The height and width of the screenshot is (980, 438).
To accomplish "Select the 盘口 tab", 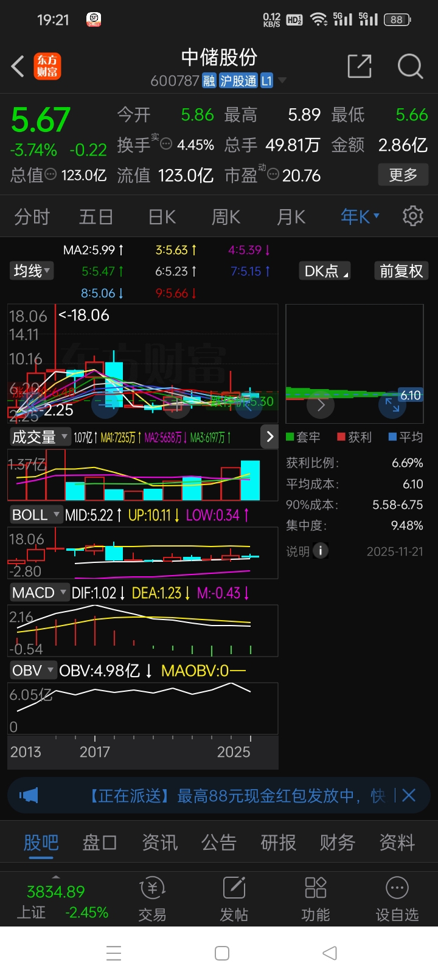I will pos(100,843).
